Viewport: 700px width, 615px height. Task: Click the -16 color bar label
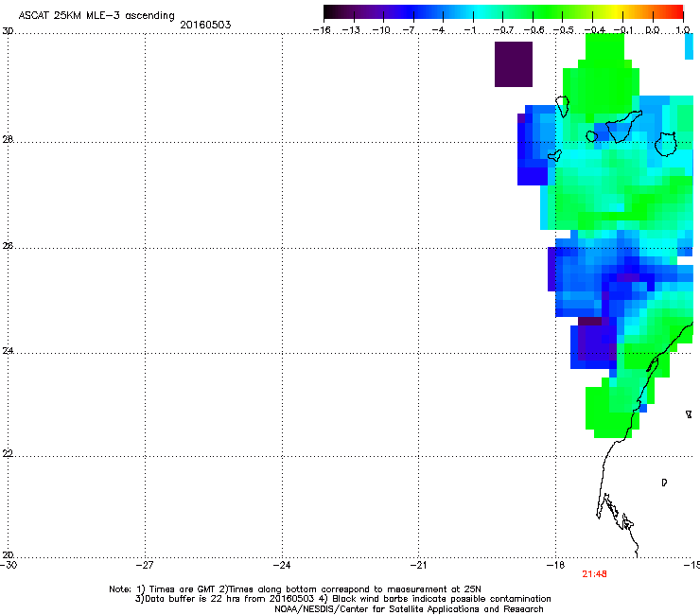pyautogui.click(x=322, y=30)
